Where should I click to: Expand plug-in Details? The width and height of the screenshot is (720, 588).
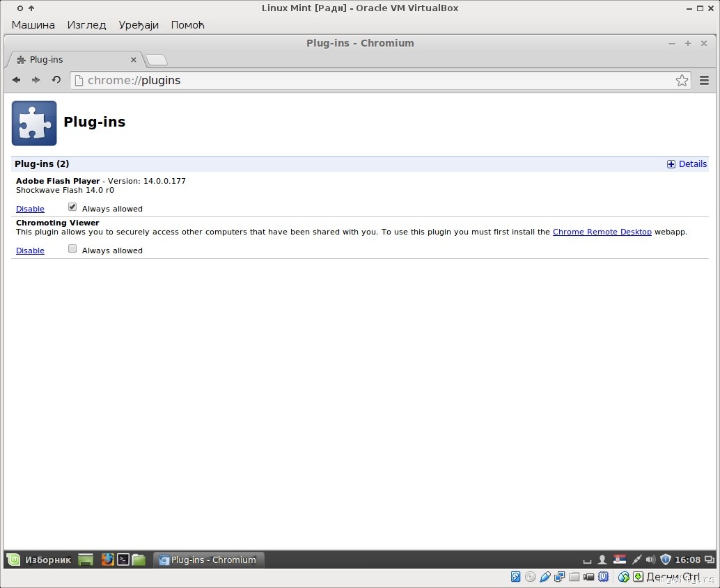point(692,164)
